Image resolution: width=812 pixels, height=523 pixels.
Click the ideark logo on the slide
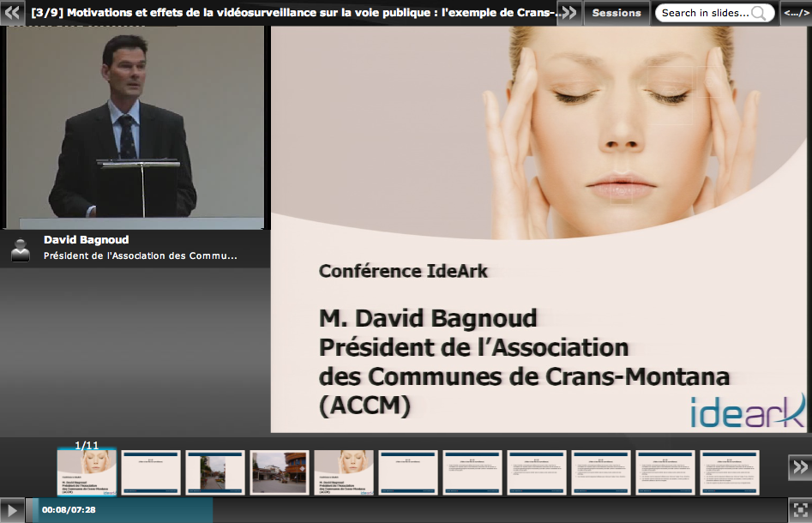pos(748,412)
